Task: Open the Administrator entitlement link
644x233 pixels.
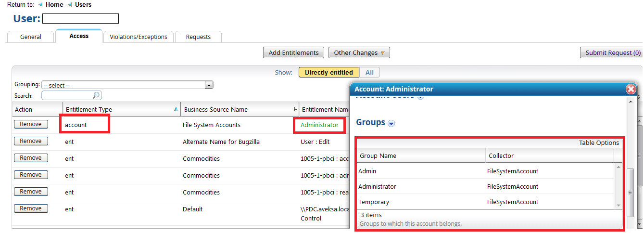Action: click(x=319, y=125)
